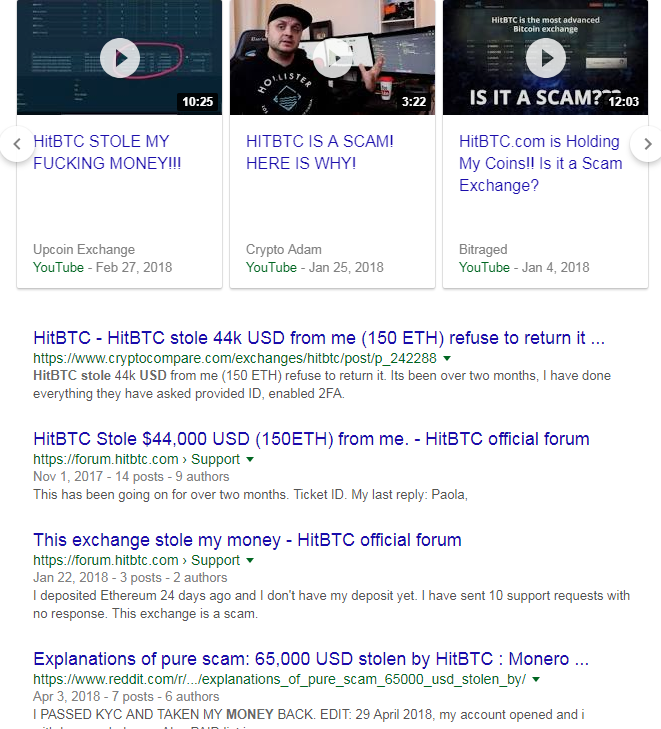The height and width of the screenshot is (729, 661).
Task: Click the 12:03 duration badge
Action: point(623,101)
